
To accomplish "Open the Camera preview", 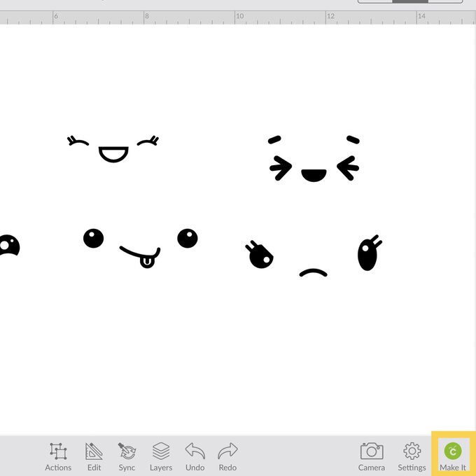I will [372, 456].
